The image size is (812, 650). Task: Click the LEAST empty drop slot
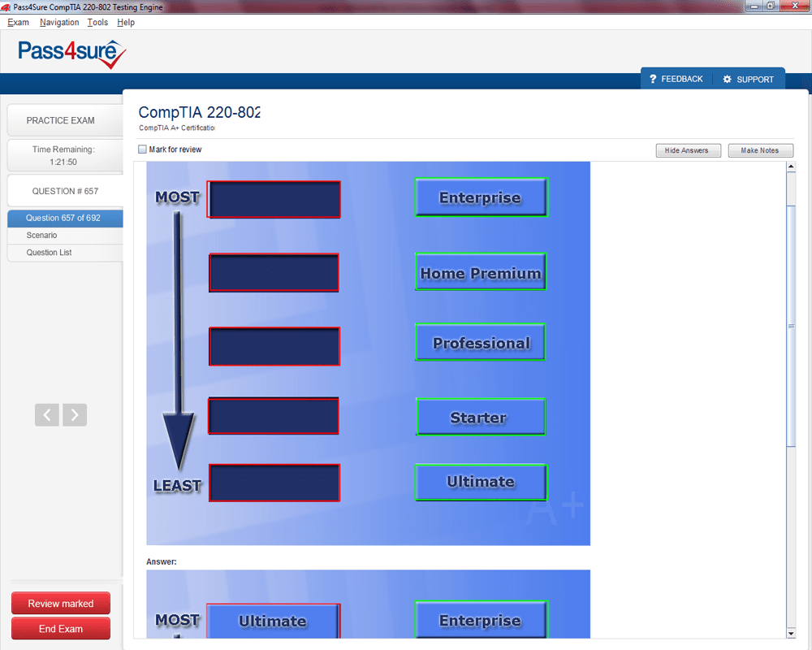click(x=274, y=483)
